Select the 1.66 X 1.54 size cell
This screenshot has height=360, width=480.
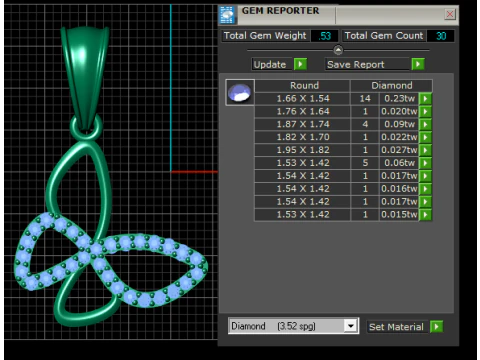pyautogui.click(x=303, y=99)
